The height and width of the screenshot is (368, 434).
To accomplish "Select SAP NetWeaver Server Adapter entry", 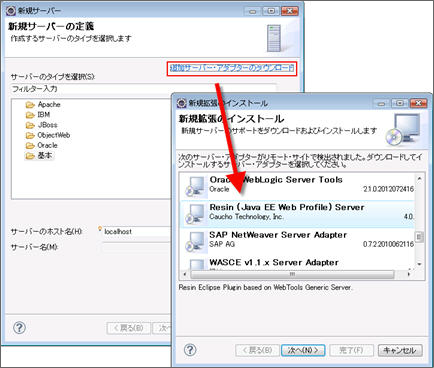I will click(x=297, y=241).
